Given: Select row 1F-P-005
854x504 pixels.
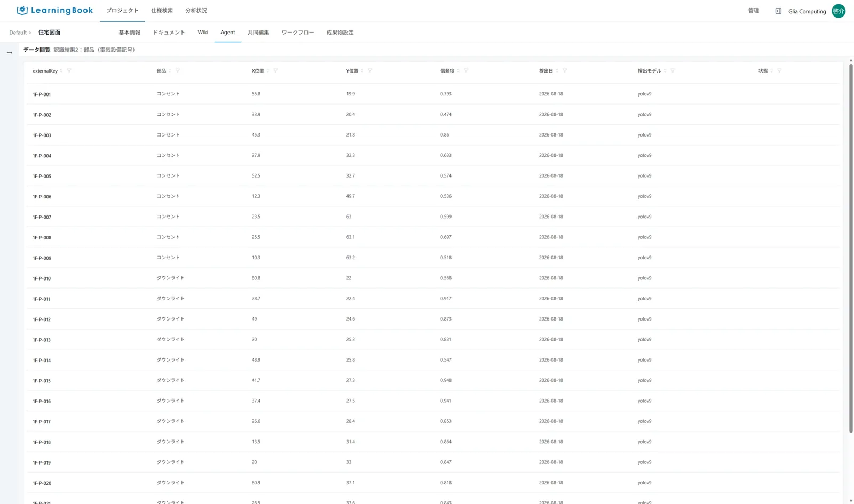Looking at the screenshot, I should click(432, 175).
